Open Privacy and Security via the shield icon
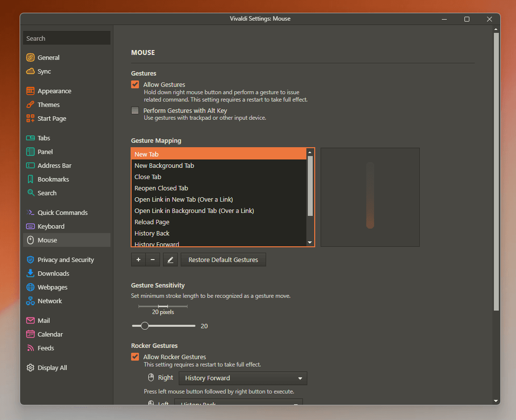Screen dimensions: 516x420 pyautogui.click(x=30, y=260)
